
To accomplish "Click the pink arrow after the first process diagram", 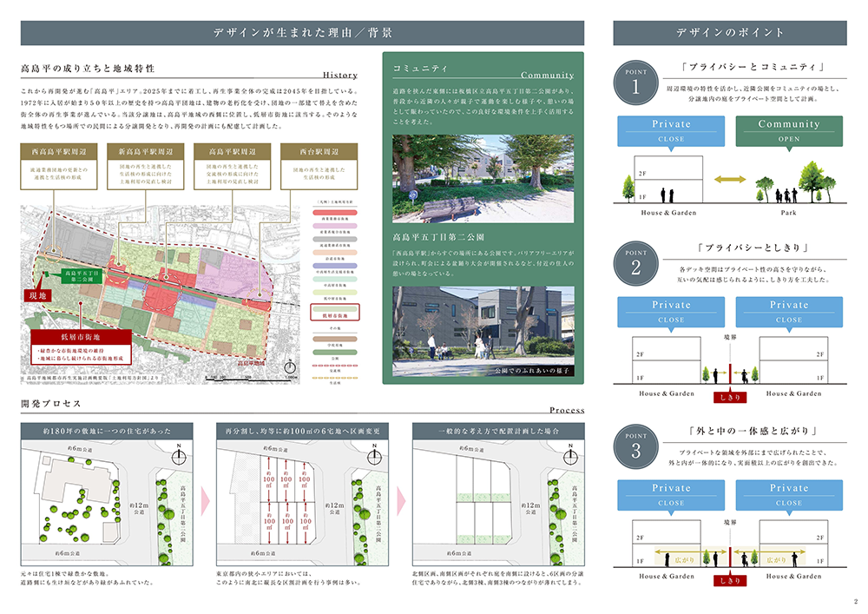I will tap(206, 501).
